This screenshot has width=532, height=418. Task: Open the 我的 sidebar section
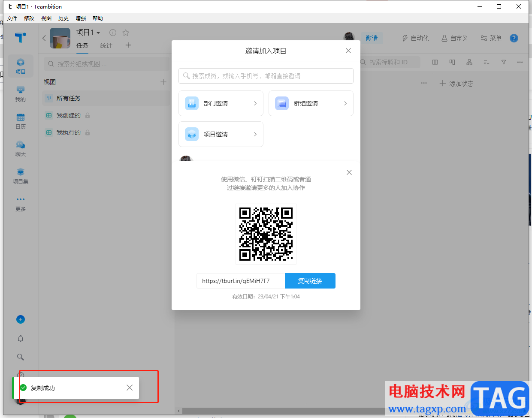tap(21, 94)
